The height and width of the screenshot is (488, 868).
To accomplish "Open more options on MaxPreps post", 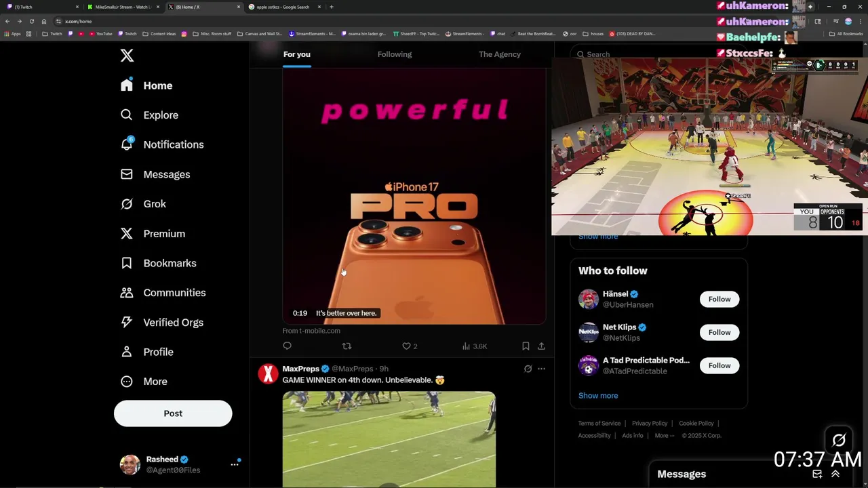I will coord(541,369).
